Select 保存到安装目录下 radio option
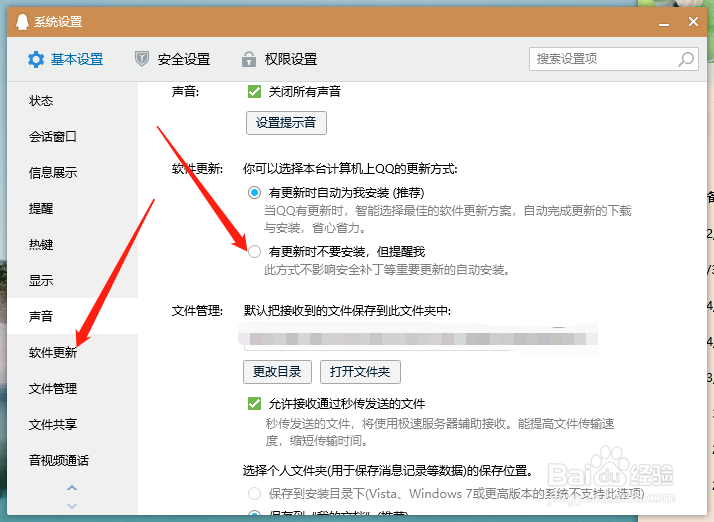714x522 pixels. pos(255,493)
